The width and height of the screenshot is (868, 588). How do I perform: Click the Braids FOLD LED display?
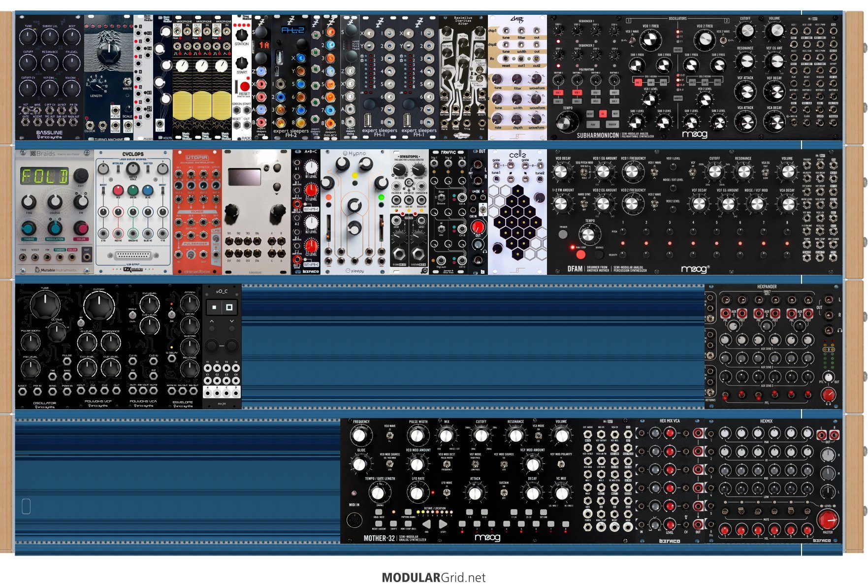44,176
